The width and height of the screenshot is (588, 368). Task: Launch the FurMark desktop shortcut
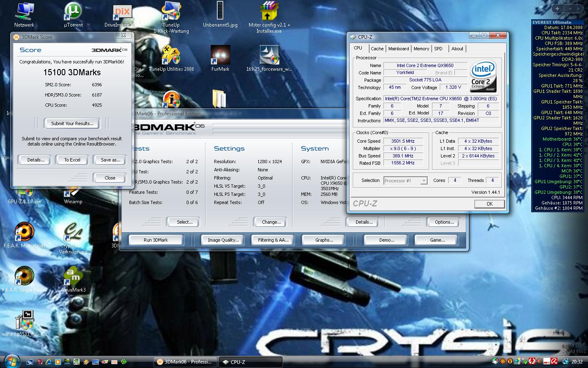(220, 58)
